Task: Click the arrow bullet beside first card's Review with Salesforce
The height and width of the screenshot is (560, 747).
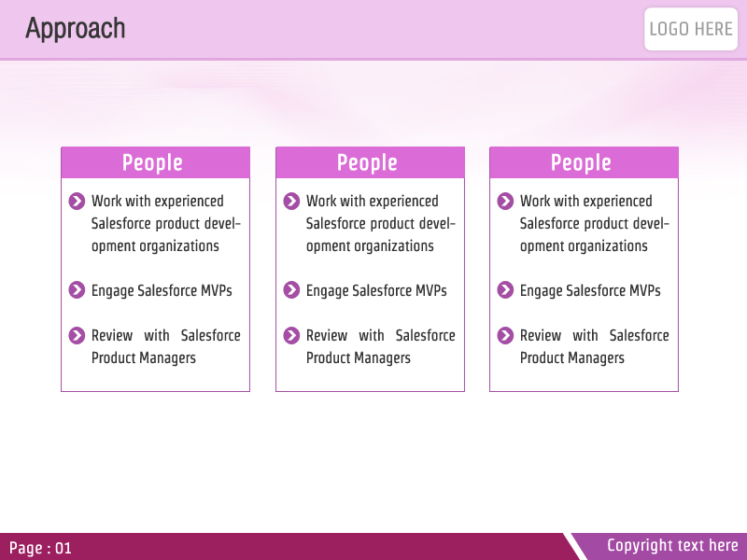Action: click(x=77, y=335)
